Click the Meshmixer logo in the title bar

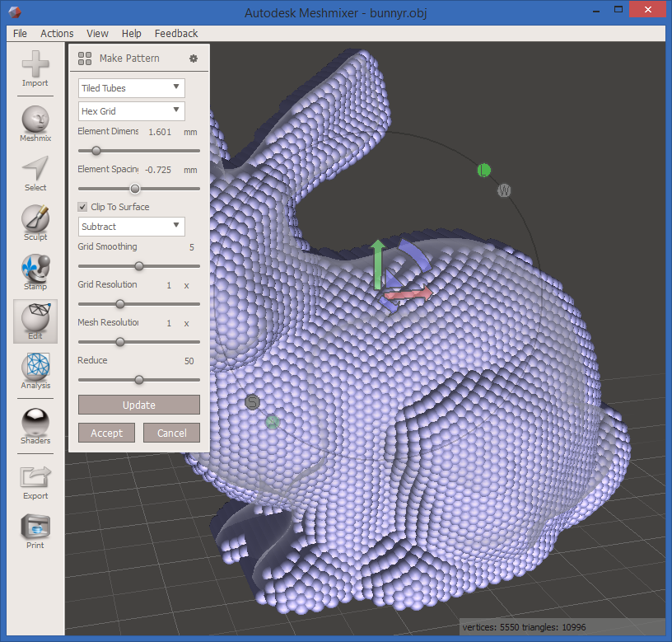coord(15,12)
